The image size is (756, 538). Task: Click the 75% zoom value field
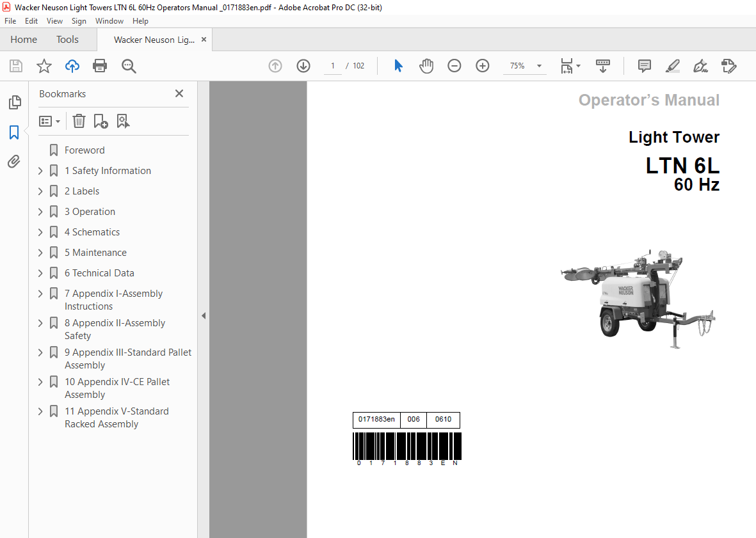tap(518, 66)
